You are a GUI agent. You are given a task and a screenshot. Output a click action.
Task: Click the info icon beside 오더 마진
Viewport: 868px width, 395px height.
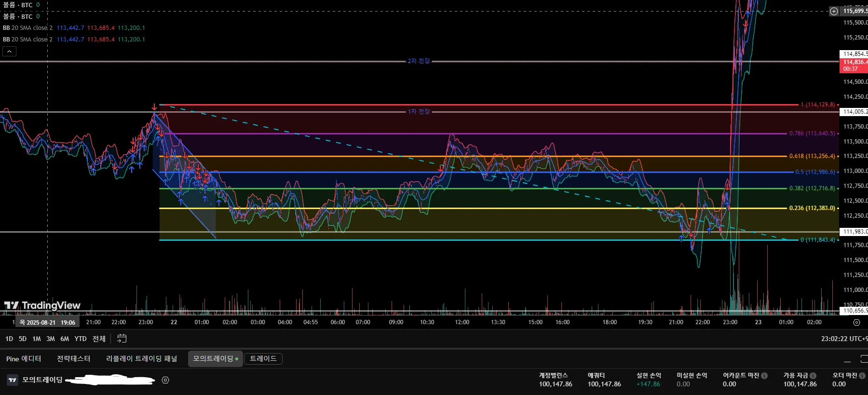click(x=862, y=376)
